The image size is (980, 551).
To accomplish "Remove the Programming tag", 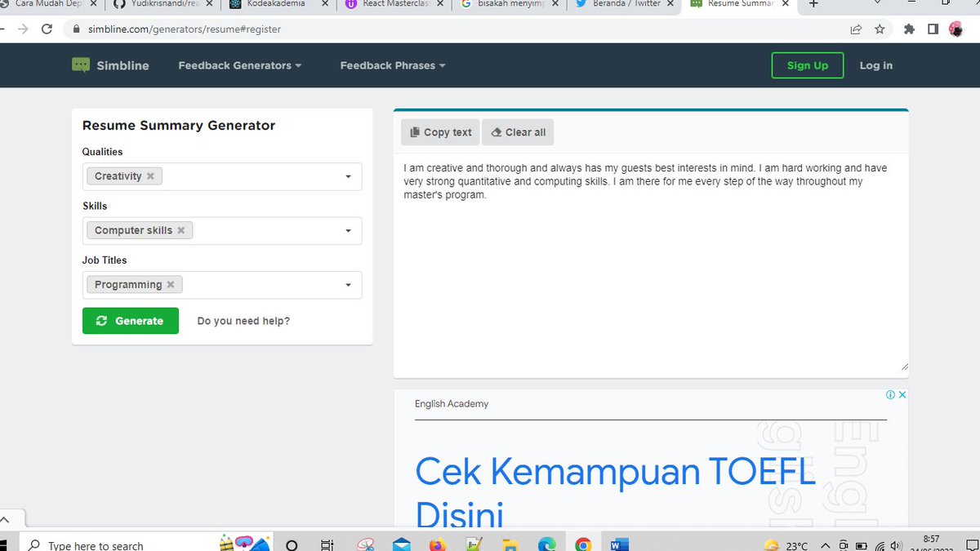I will (171, 285).
